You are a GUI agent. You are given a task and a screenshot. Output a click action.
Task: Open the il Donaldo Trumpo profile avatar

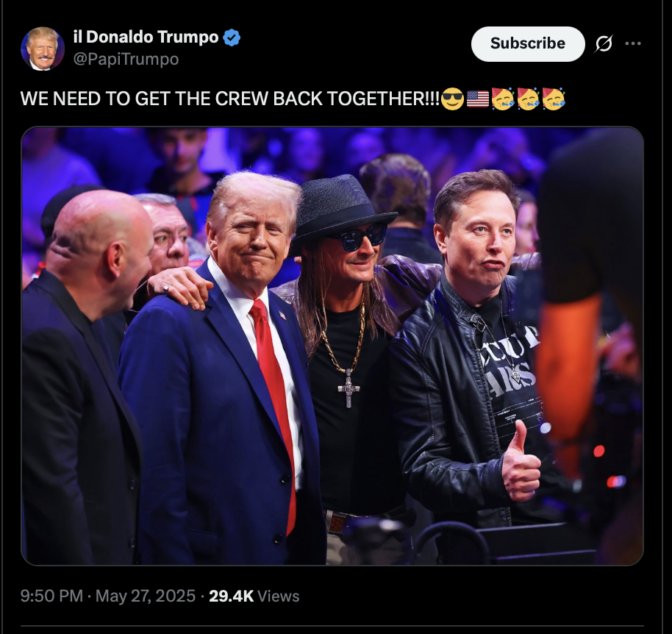pos(43,49)
